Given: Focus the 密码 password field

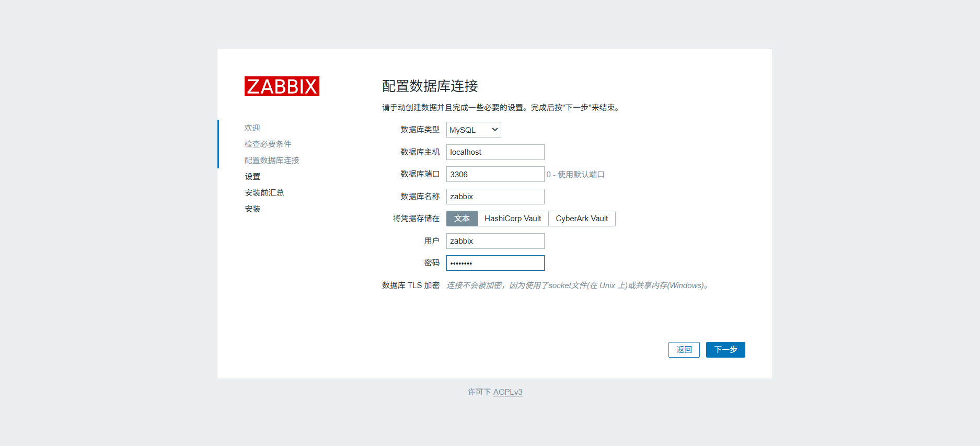Looking at the screenshot, I should (x=495, y=263).
